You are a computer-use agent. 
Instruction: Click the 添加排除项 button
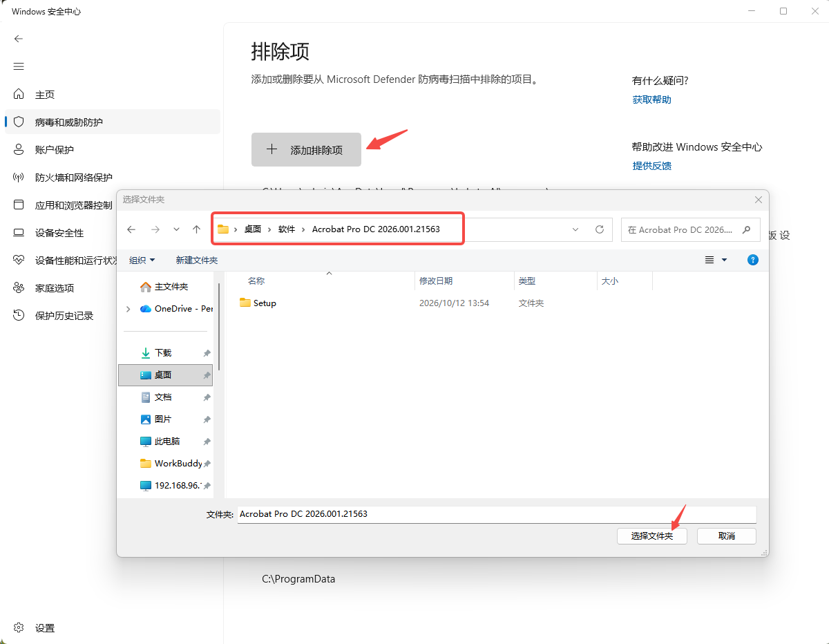(x=306, y=149)
